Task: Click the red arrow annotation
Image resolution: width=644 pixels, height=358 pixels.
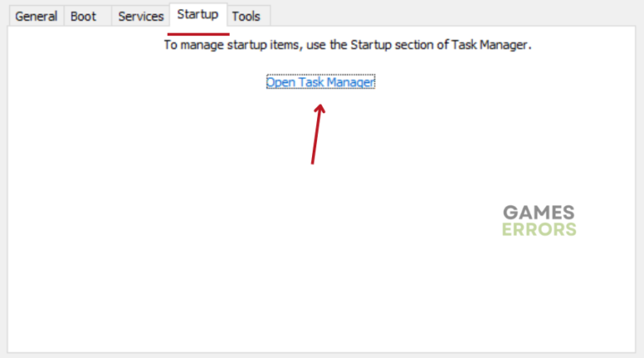Action: [316, 132]
